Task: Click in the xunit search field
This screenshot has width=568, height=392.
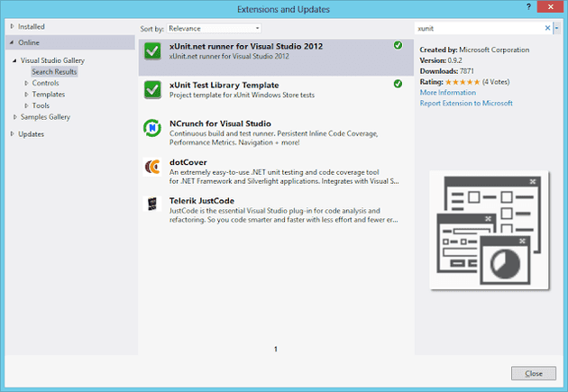Action: [x=479, y=28]
